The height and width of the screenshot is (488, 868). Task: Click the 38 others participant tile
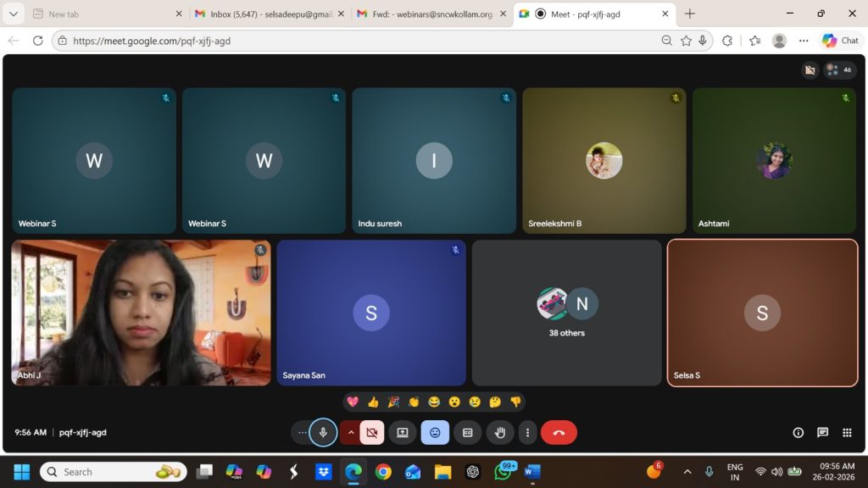pos(566,313)
